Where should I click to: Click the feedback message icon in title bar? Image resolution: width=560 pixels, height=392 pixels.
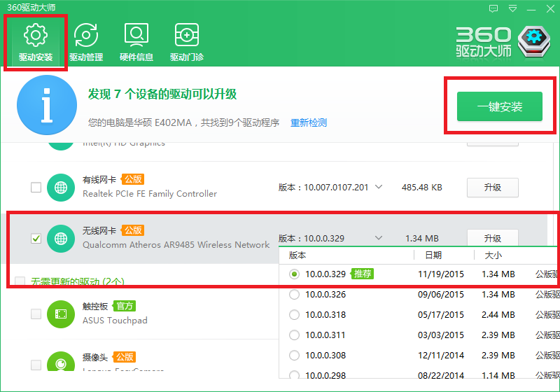493,8
